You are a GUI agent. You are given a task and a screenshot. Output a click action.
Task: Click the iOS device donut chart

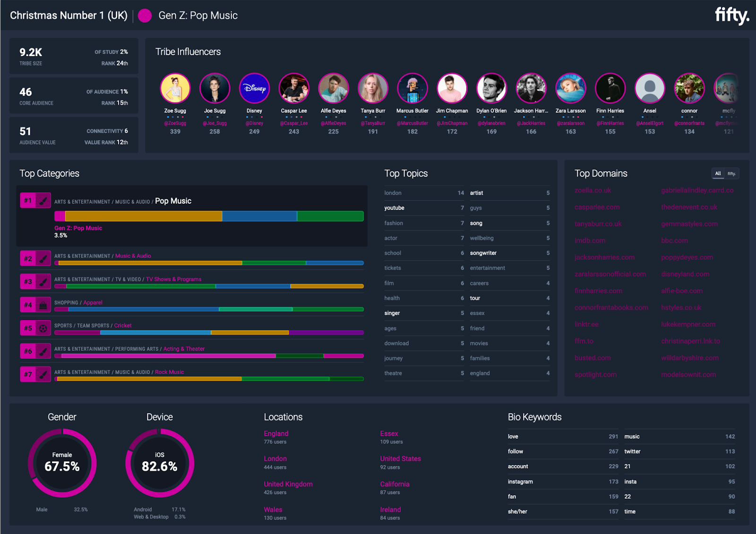pos(160,463)
